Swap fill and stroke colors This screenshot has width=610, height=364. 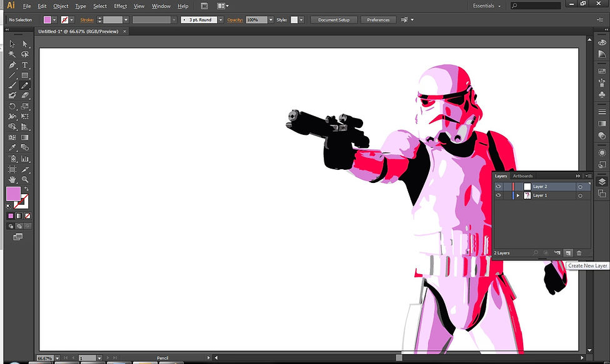tap(26, 189)
